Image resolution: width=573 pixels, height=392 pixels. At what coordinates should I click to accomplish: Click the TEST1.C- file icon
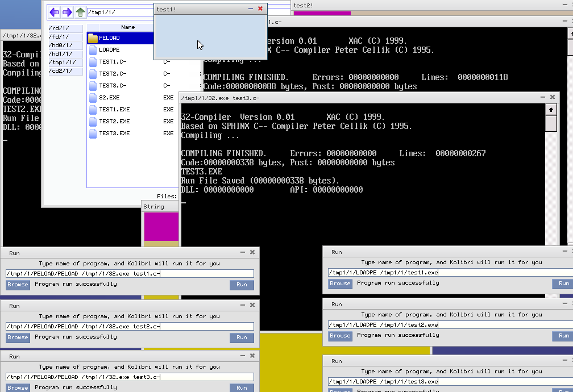93,62
